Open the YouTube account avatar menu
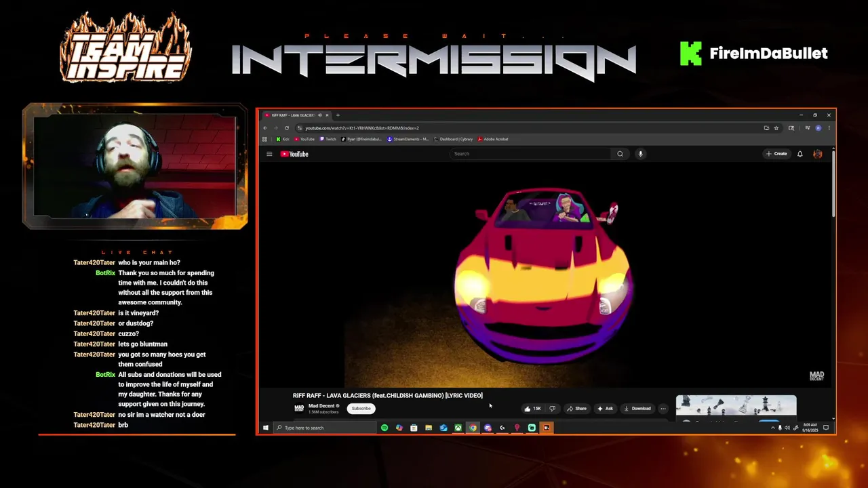 click(817, 154)
